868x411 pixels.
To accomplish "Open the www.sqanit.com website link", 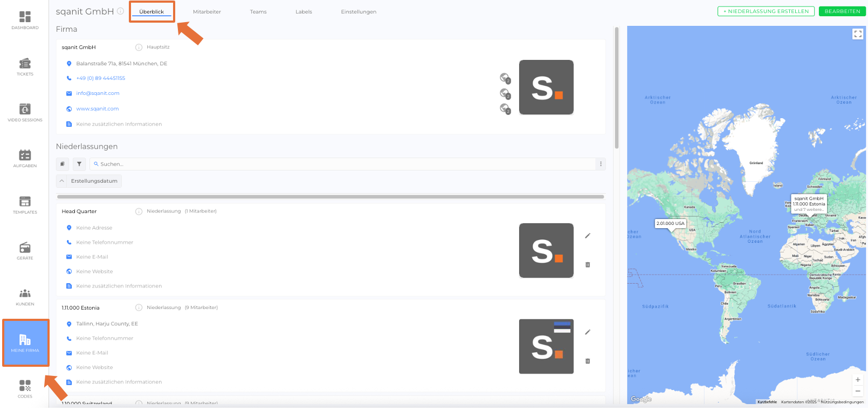I will pyautogui.click(x=98, y=109).
